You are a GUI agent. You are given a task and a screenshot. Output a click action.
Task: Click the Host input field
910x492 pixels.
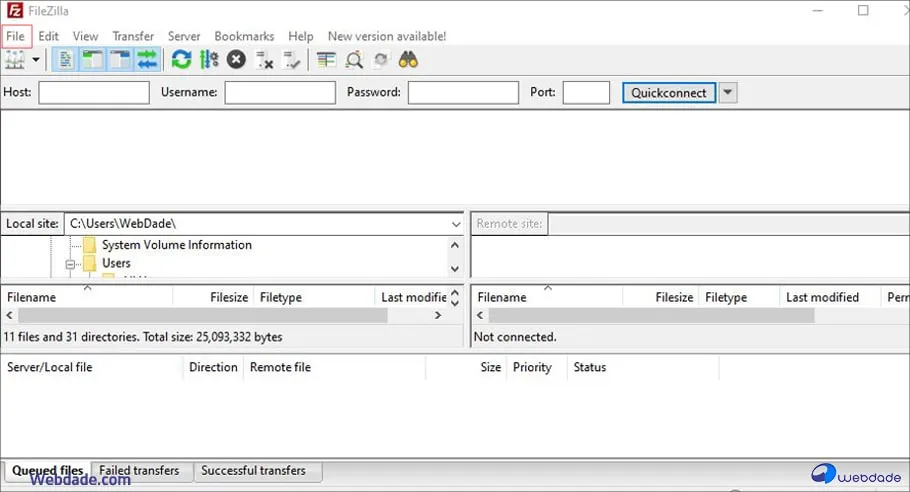[94, 93]
